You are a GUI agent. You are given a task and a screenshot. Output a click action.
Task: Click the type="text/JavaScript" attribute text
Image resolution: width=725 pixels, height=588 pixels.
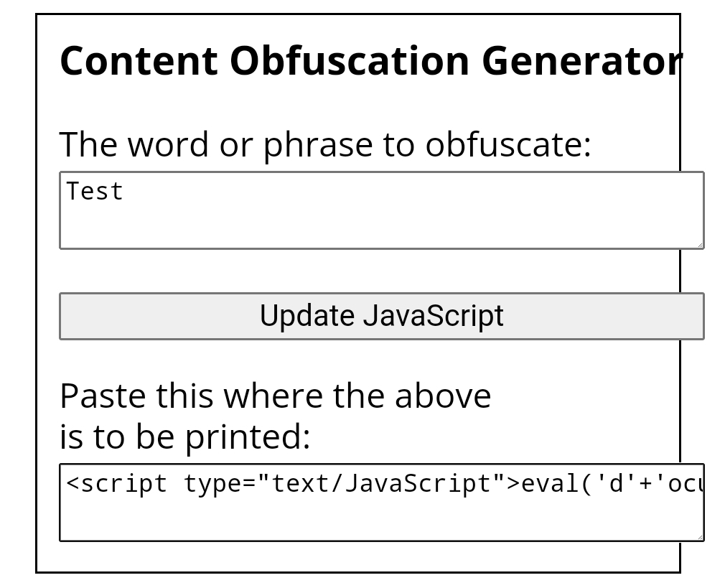coord(345,484)
